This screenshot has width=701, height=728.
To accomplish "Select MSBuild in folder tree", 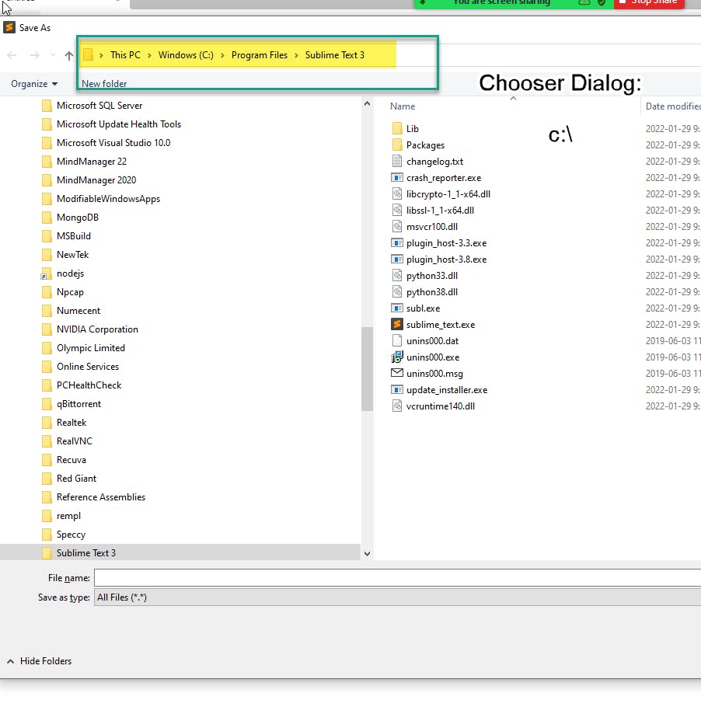I will click(x=73, y=236).
